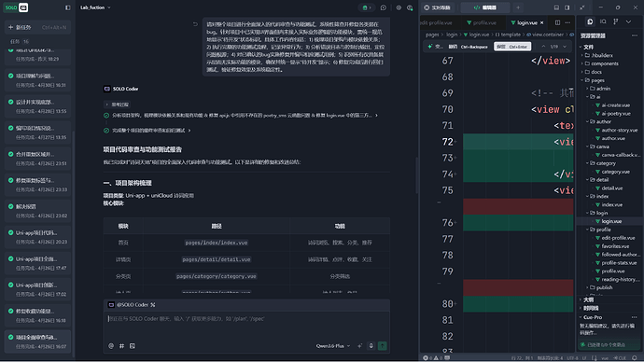The width and height of the screenshot is (644, 362).
Task: Expand the first completed analysis step
Action: pos(241,116)
